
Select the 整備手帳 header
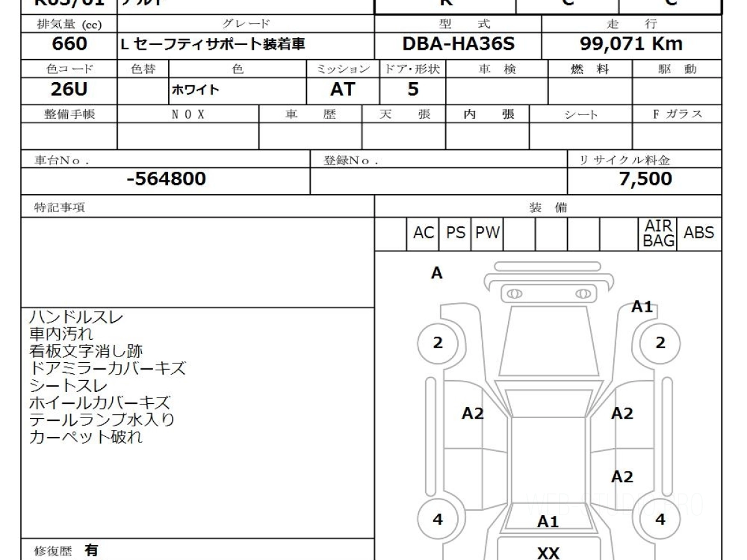click(68, 114)
